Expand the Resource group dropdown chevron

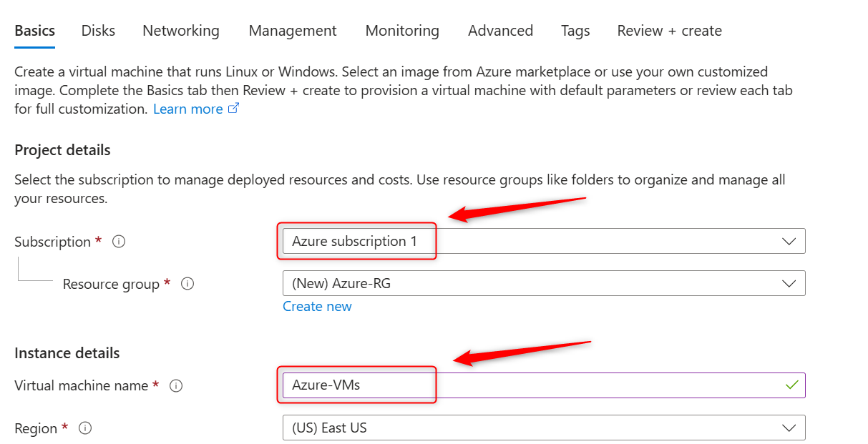pyautogui.click(x=789, y=284)
